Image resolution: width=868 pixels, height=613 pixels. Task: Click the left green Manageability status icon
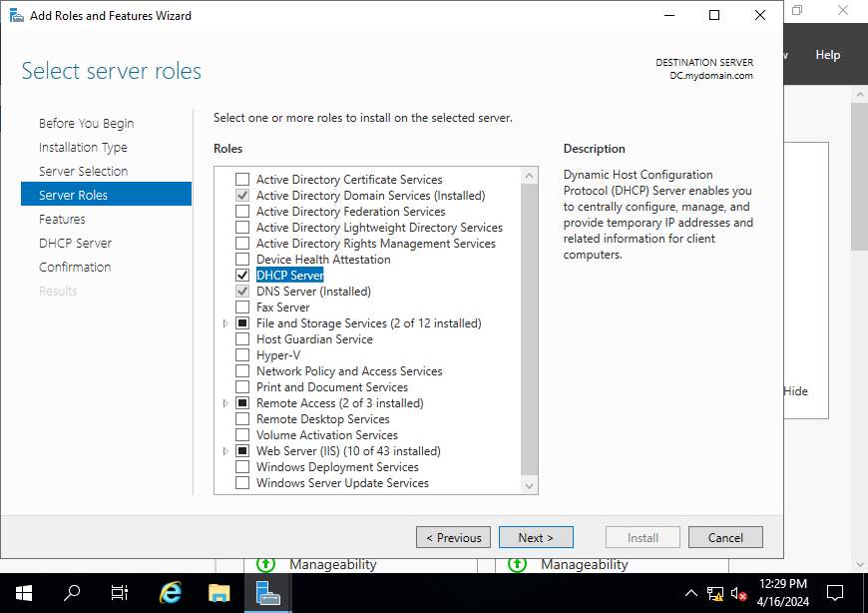point(265,564)
